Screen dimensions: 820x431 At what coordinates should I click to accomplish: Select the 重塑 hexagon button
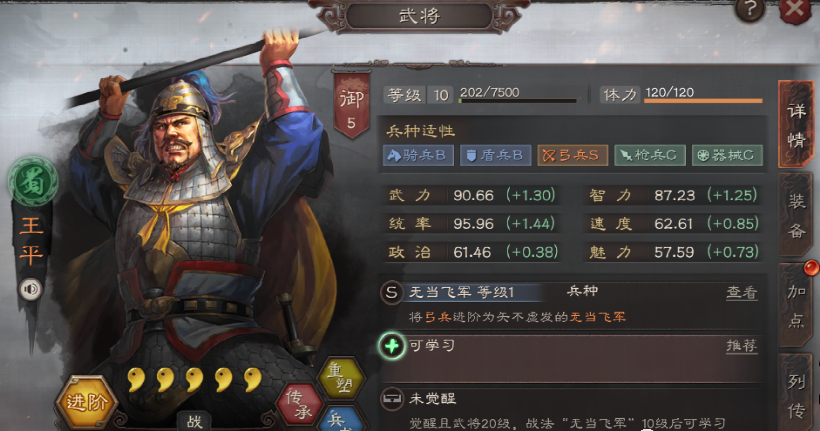tap(340, 378)
